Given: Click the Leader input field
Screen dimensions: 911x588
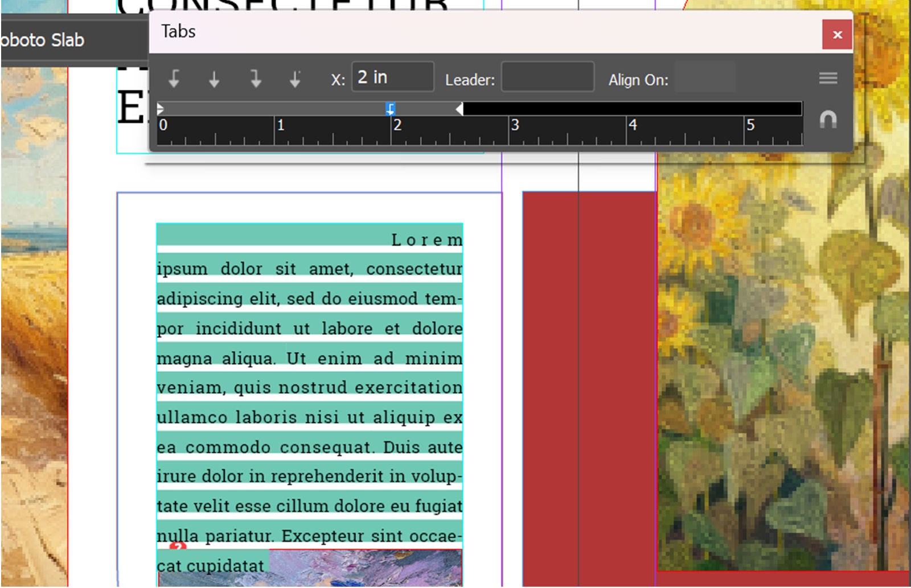Looking at the screenshot, I should [x=548, y=77].
